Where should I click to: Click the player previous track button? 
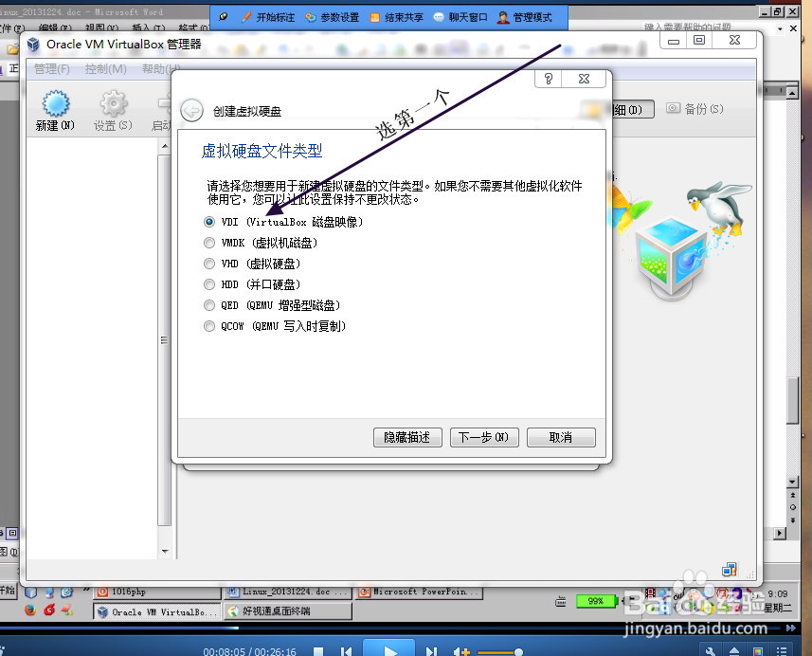[347, 651]
